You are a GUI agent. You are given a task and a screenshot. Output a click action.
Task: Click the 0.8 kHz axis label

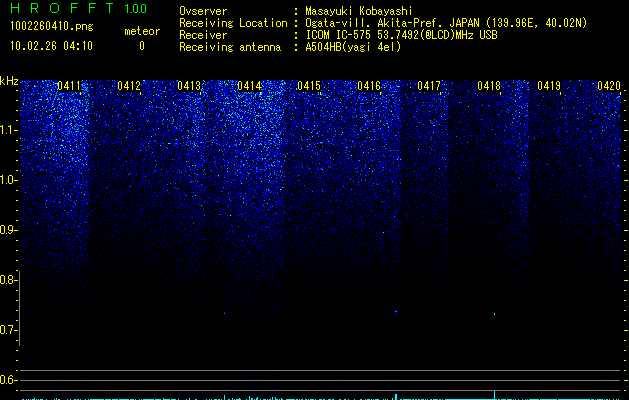coord(8,280)
